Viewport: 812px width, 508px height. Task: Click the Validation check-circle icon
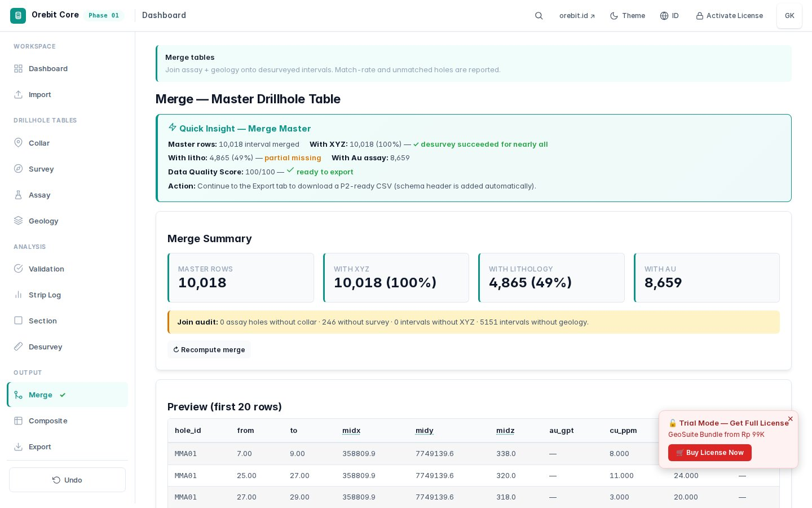pyautogui.click(x=18, y=269)
